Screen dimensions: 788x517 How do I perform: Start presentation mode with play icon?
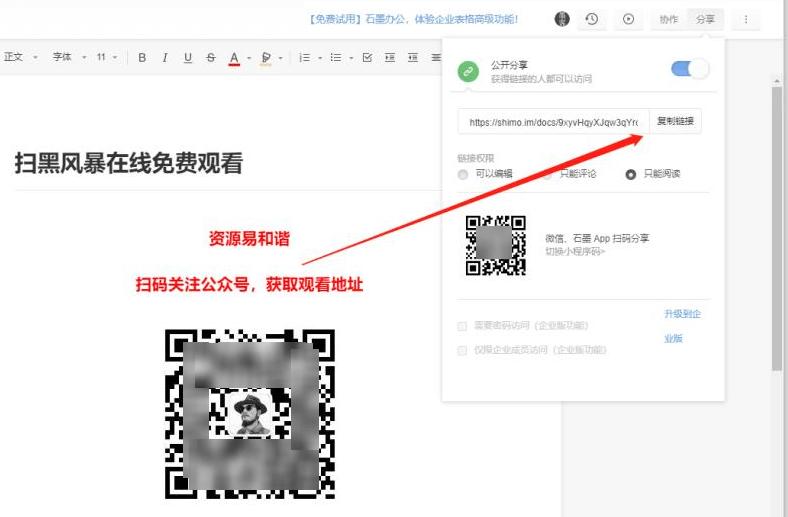628,19
